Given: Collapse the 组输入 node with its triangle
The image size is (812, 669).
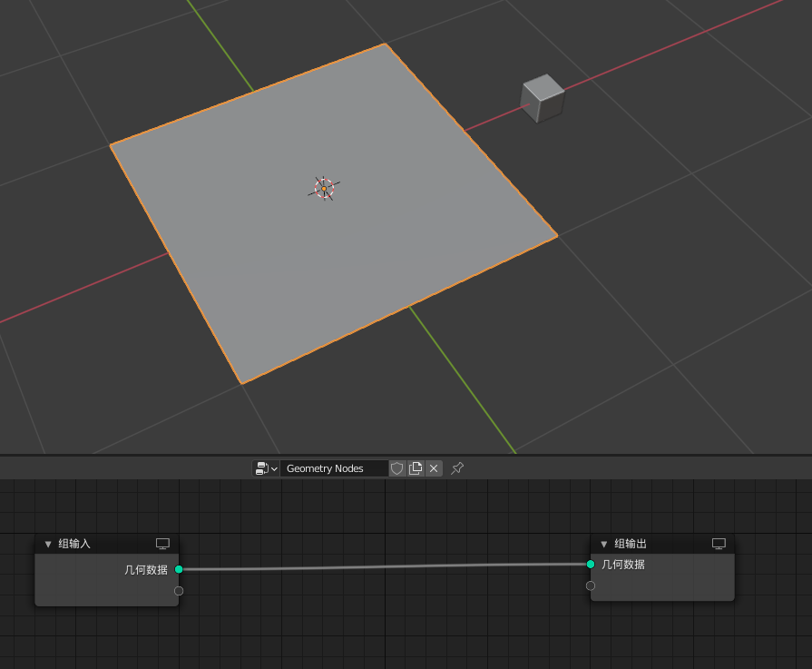Looking at the screenshot, I should pos(46,543).
